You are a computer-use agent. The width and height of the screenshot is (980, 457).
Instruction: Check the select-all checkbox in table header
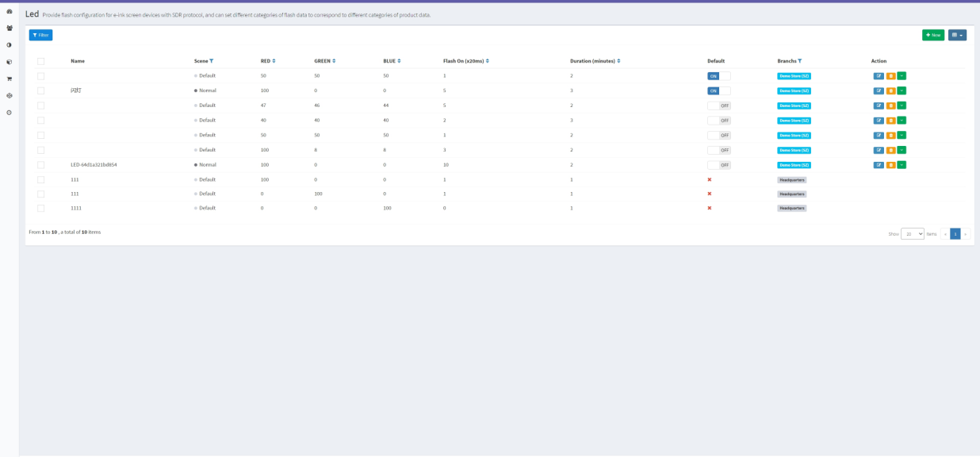tap(40, 61)
